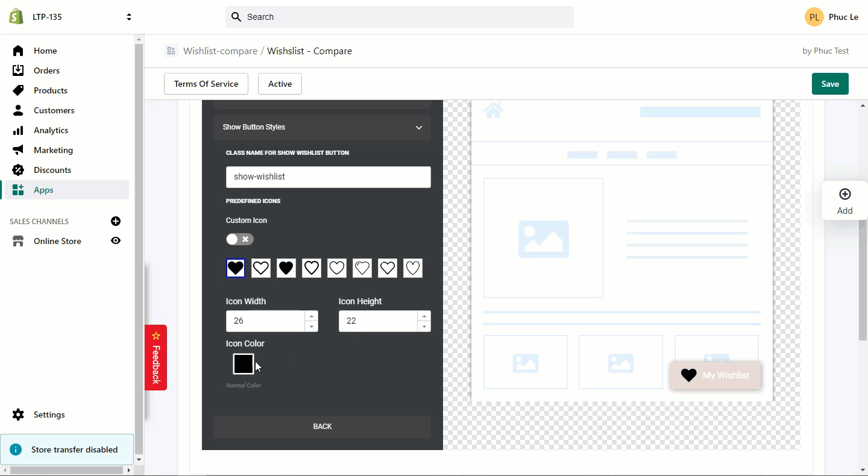
Task: Select the eighth thin heart icon
Action: pos(413,268)
